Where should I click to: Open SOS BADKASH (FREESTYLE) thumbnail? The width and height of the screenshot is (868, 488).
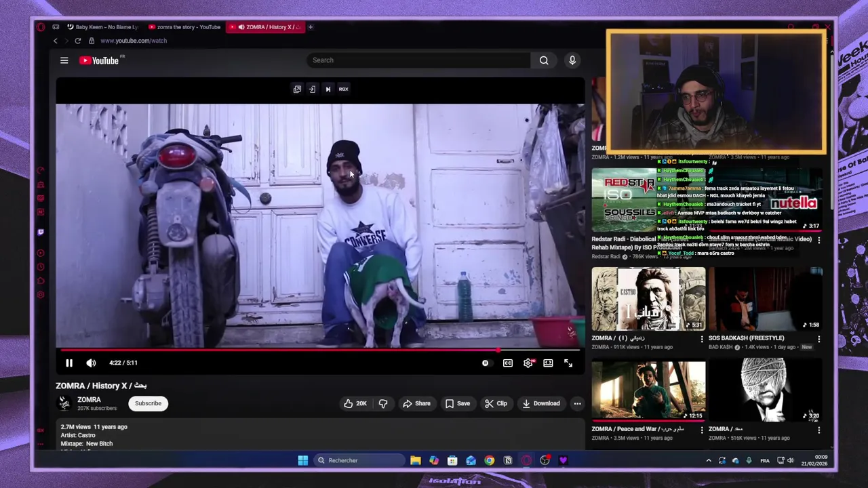766,299
